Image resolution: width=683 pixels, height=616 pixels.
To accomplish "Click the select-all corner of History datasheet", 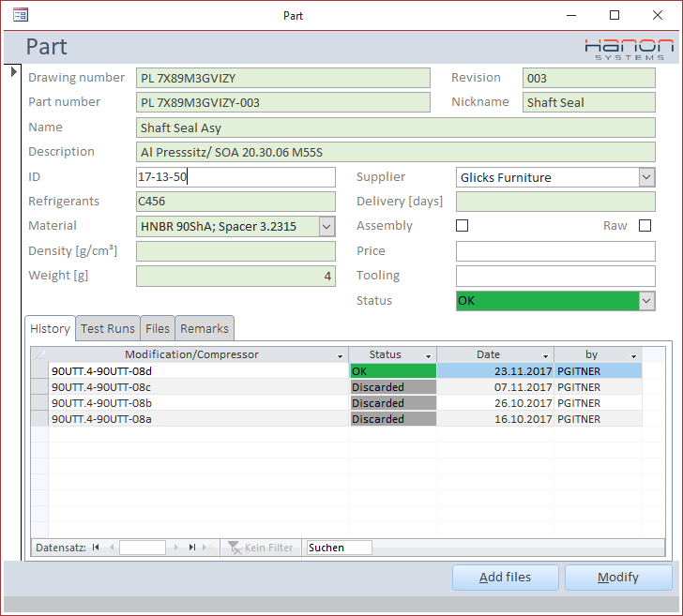I will click(39, 354).
